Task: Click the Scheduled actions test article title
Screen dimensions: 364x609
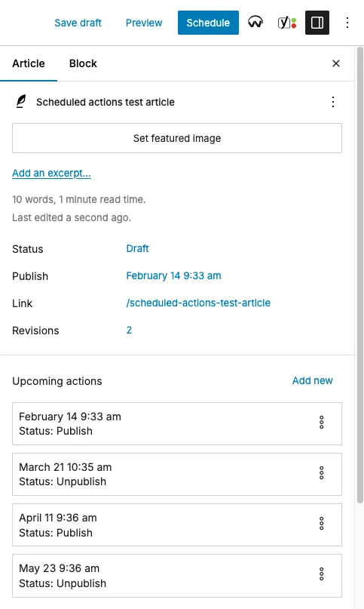Action: [x=106, y=102]
